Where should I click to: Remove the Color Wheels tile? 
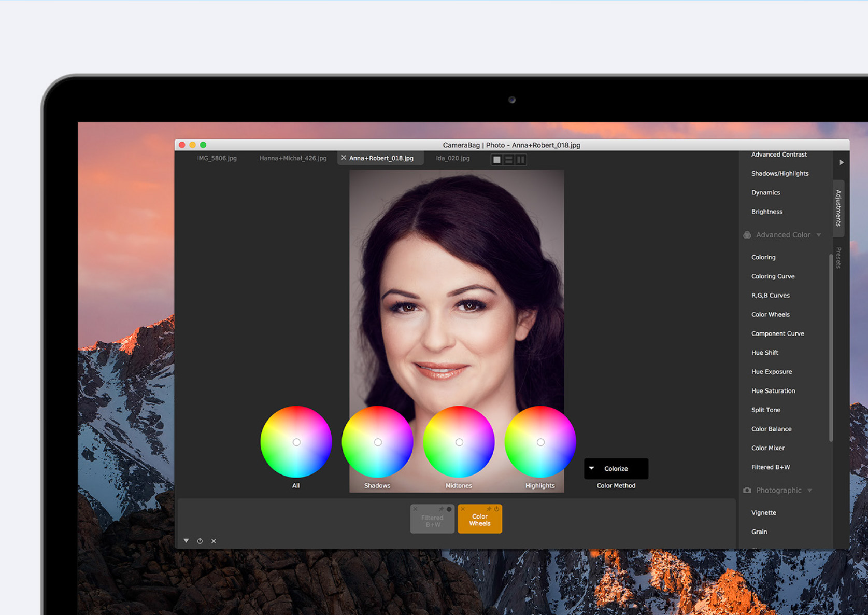[x=463, y=509]
